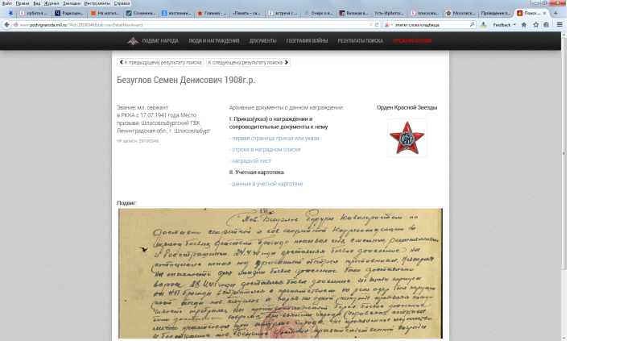The image size is (644, 341).
Task: Click the search box with эпитет query
Action: 431,25
